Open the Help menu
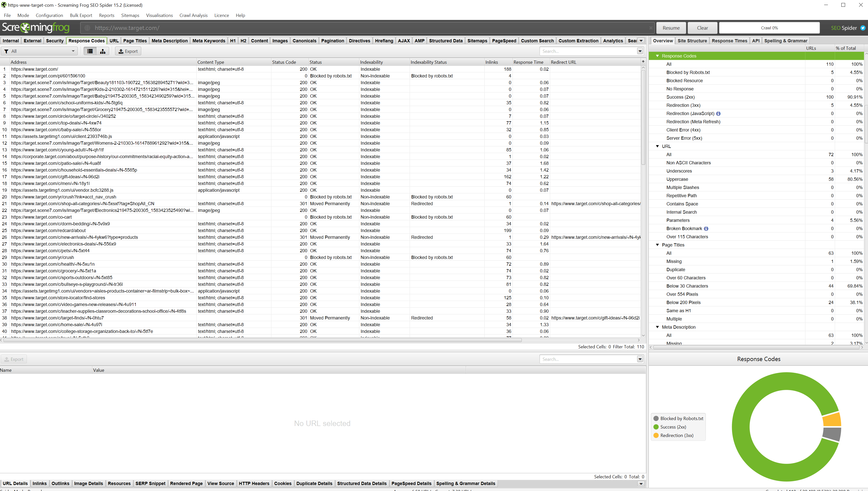The width and height of the screenshot is (868, 491). click(240, 15)
